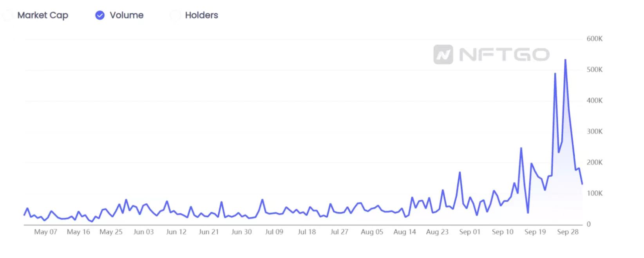Select the Market Cap label
The height and width of the screenshot is (258, 644).
point(43,15)
